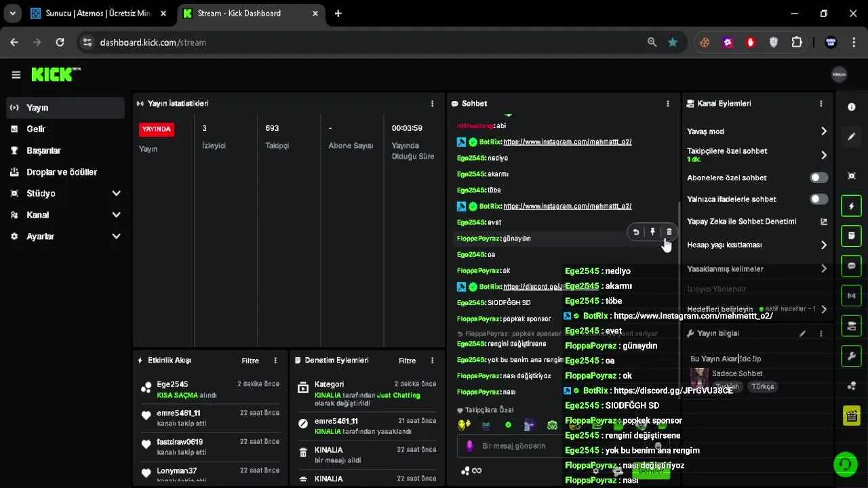Click 'Kategori' entry in Denetim Eylemleri
This screenshot has width=868, height=488.
tap(368, 393)
